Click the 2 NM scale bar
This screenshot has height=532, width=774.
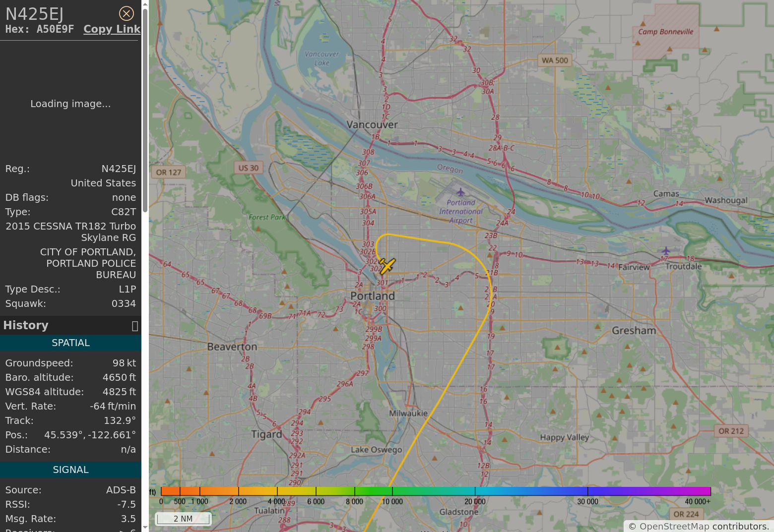[183, 519]
